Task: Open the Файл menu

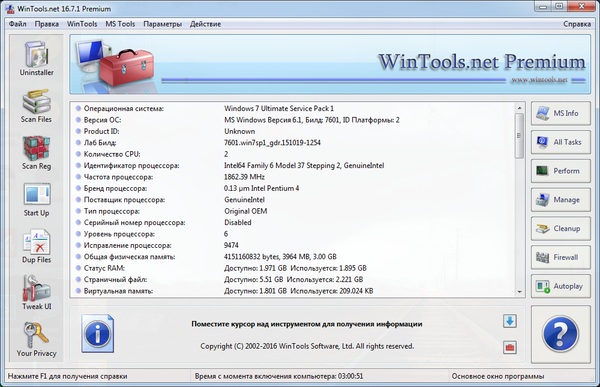Action: click(18, 24)
